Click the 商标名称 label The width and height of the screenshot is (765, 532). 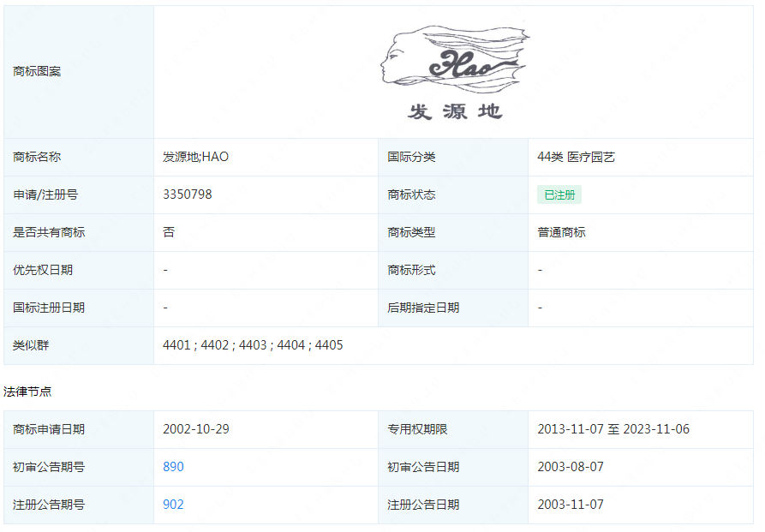pos(37,157)
